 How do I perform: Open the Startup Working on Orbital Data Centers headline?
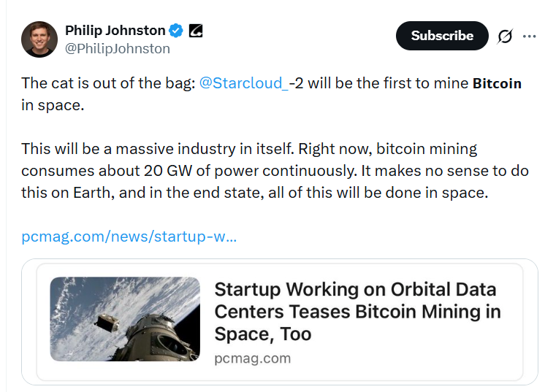click(355, 290)
